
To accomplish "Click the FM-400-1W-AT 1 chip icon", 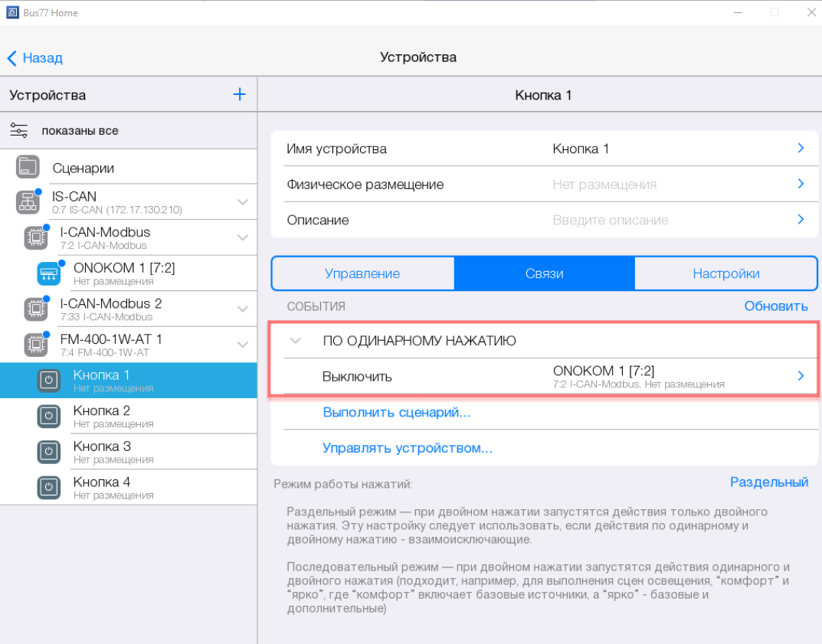I will point(35,345).
